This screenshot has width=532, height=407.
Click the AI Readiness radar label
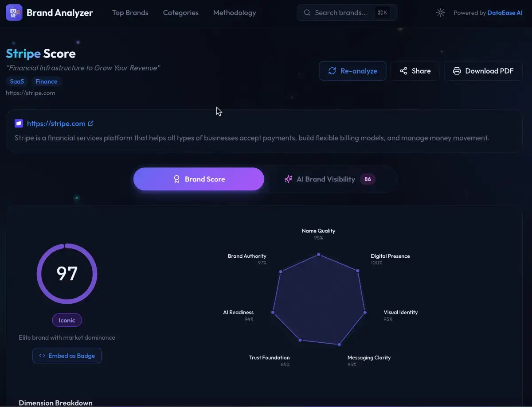238,312
